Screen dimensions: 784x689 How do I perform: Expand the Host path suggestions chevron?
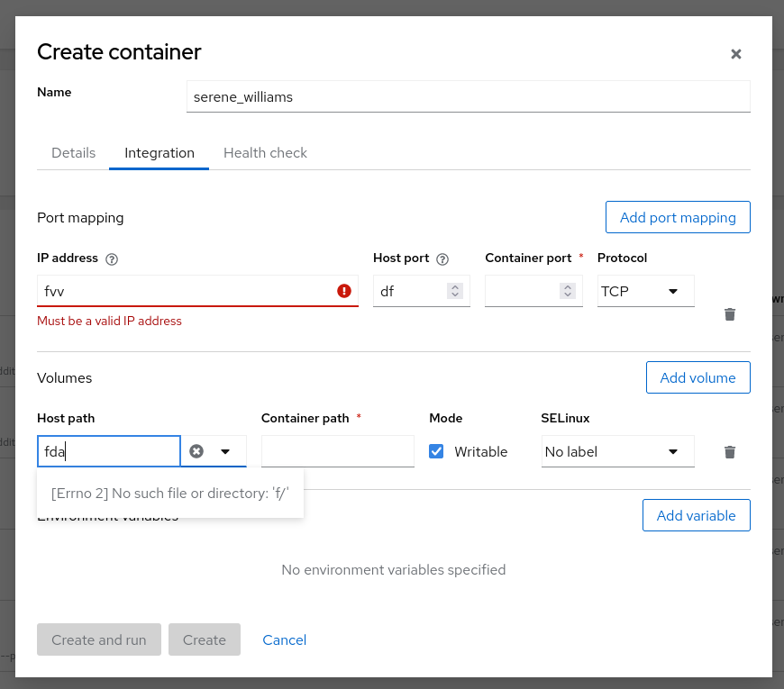[x=225, y=451]
